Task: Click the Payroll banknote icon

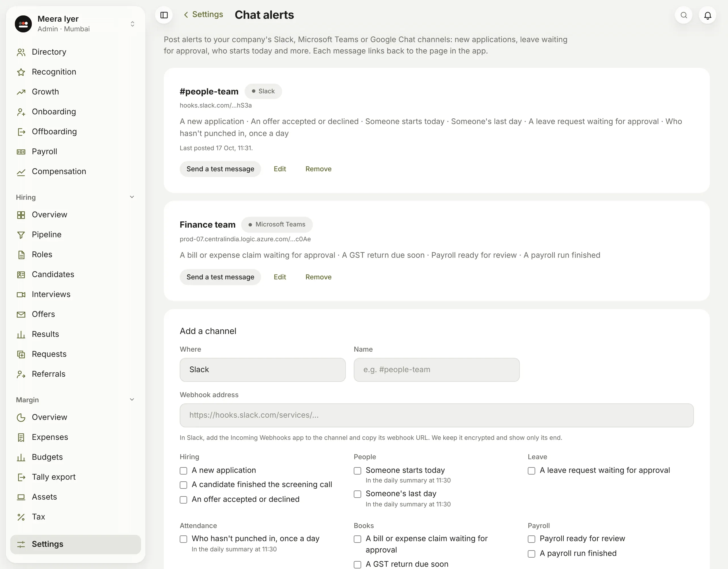Action: point(21,152)
